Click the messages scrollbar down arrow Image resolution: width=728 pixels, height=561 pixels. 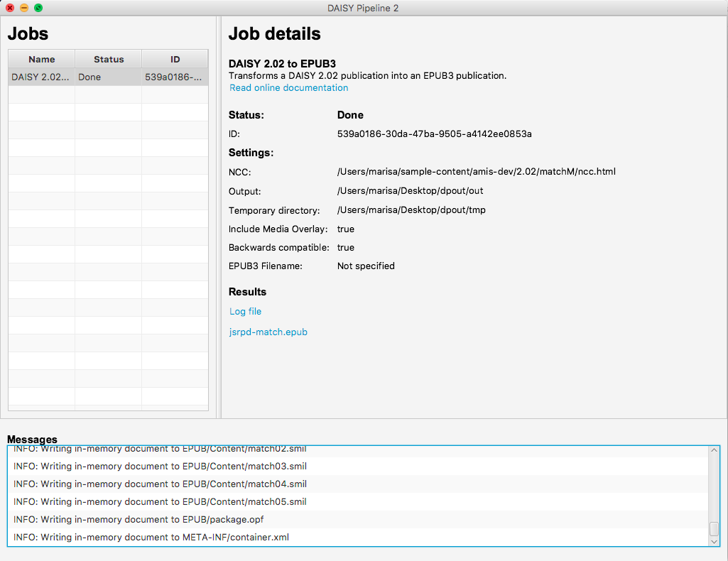(714, 542)
